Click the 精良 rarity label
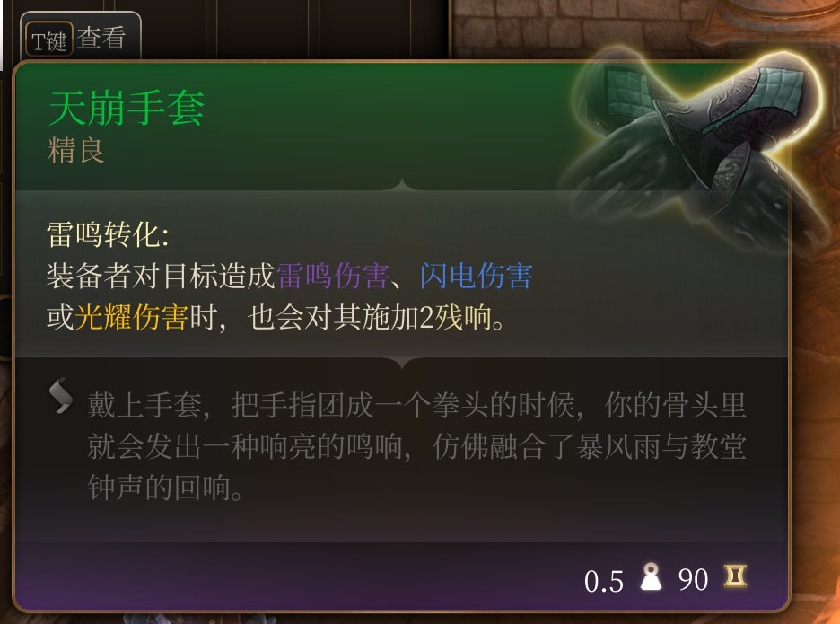The height and width of the screenshot is (624, 840). [x=75, y=151]
